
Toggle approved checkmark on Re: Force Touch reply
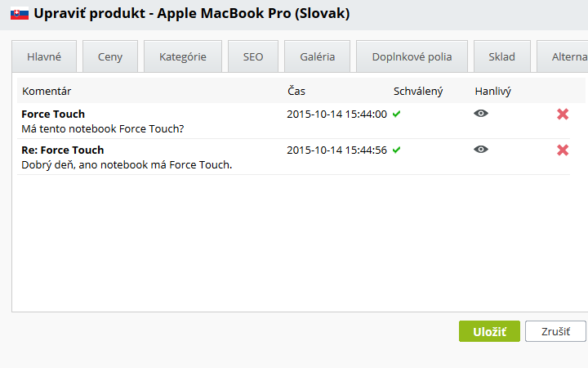click(396, 150)
